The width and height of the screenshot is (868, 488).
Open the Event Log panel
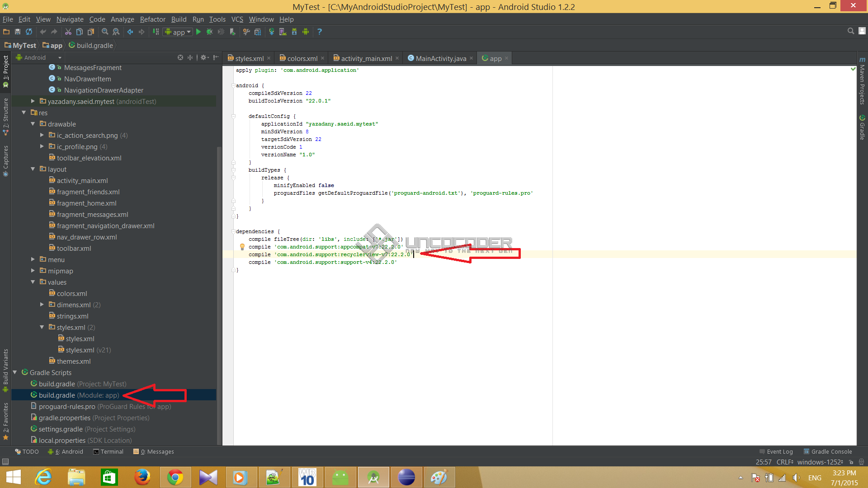[776, 451]
